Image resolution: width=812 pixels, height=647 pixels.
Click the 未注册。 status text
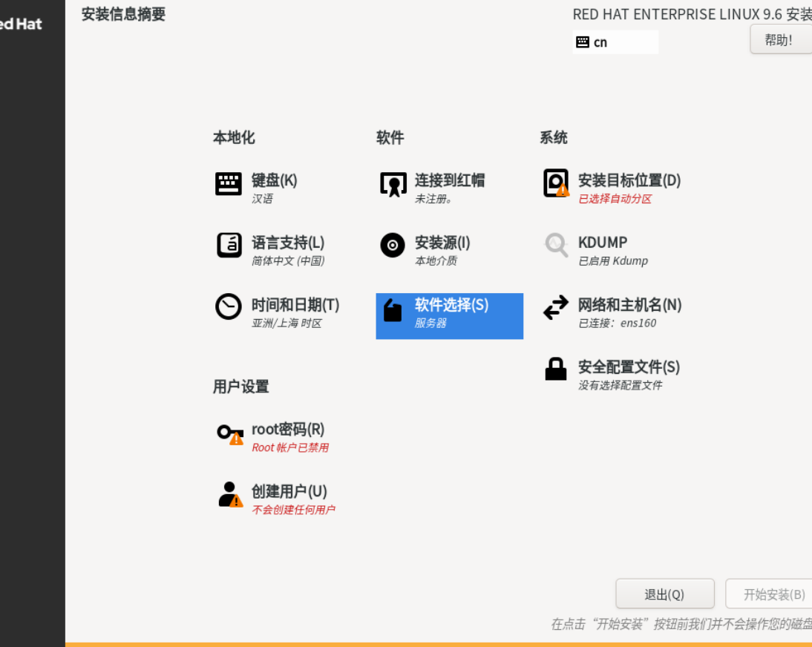(x=433, y=199)
